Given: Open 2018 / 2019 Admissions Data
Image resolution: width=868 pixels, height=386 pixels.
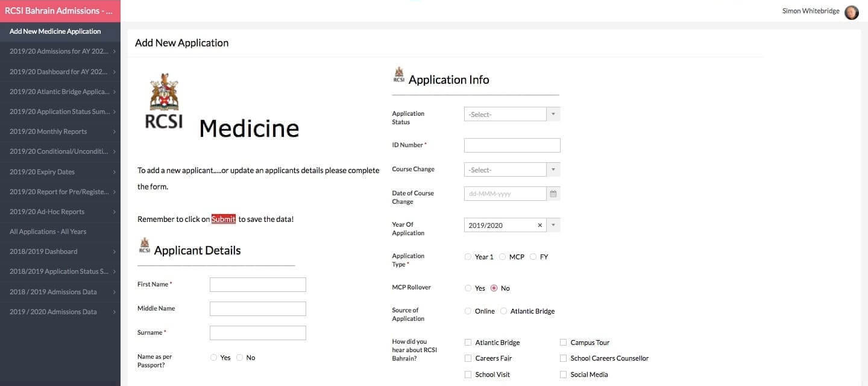Looking at the screenshot, I should pos(60,292).
